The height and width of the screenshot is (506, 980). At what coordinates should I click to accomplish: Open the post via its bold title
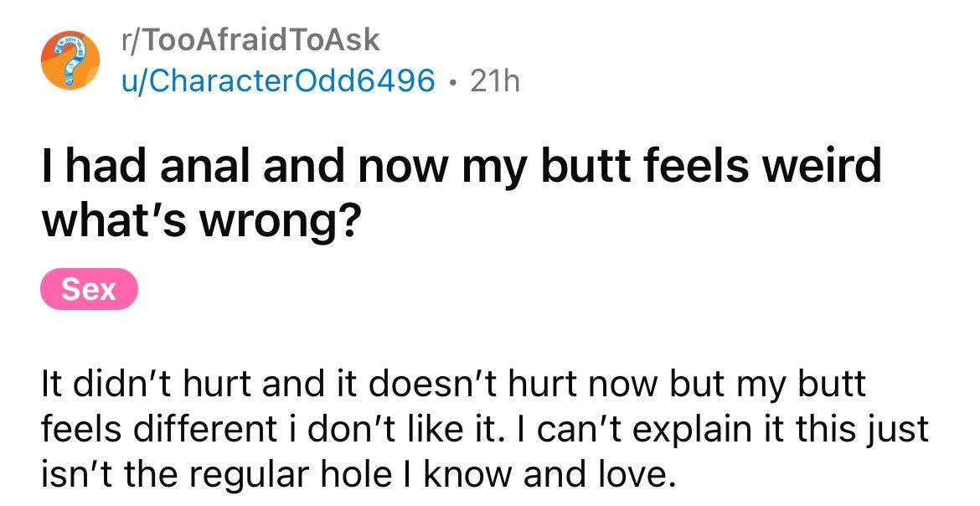462,193
